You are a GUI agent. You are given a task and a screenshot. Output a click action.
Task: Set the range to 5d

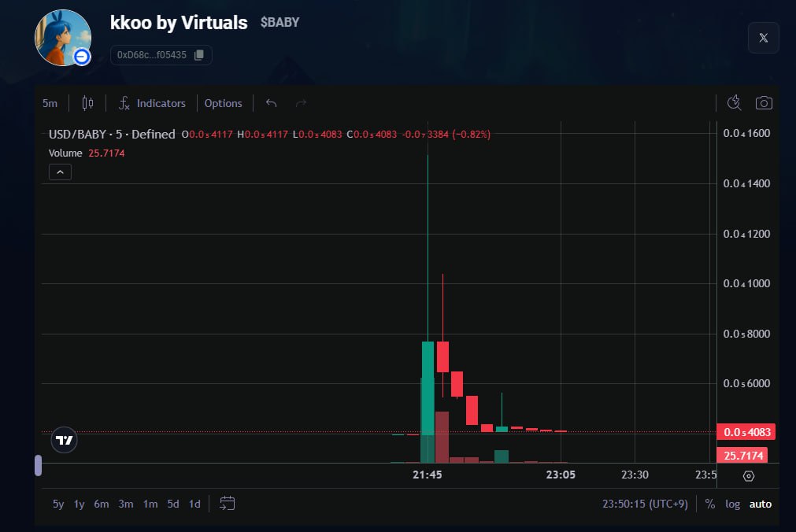coord(173,504)
